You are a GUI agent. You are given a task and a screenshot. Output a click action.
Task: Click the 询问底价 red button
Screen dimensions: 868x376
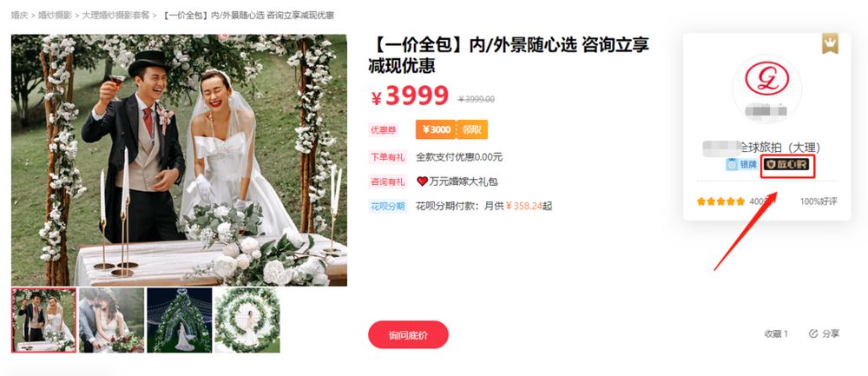tap(408, 335)
